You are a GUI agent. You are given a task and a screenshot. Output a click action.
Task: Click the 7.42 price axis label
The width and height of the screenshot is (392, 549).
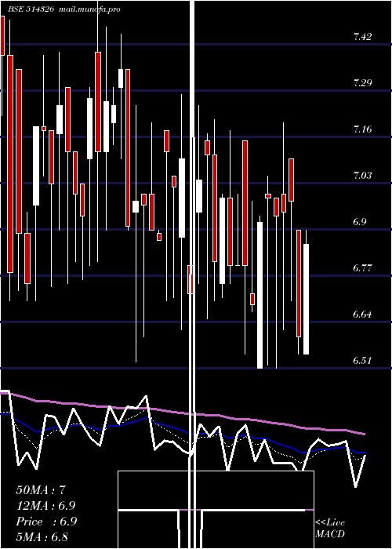click(x=362, y=36)
